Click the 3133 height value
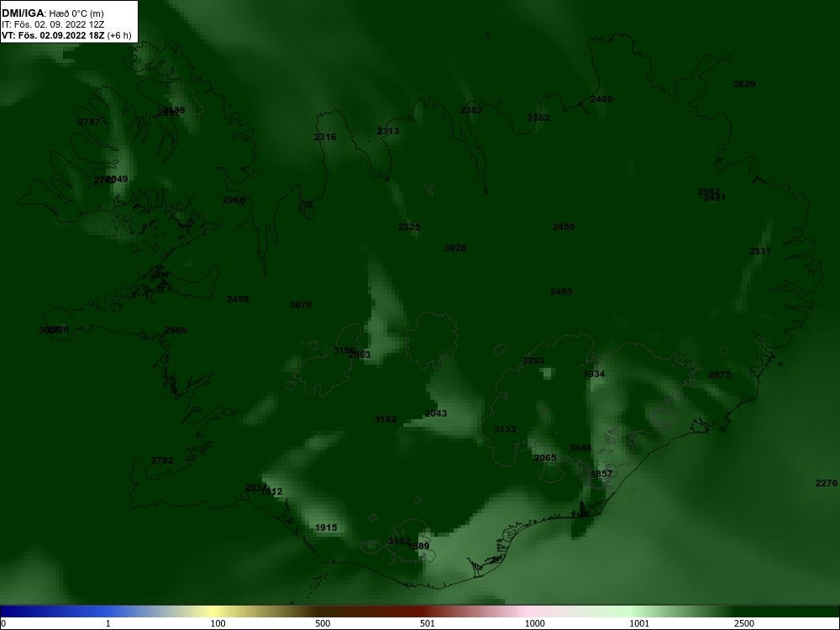Image resolution: width=840 pixels, height=630 pixels. point(505,429)
